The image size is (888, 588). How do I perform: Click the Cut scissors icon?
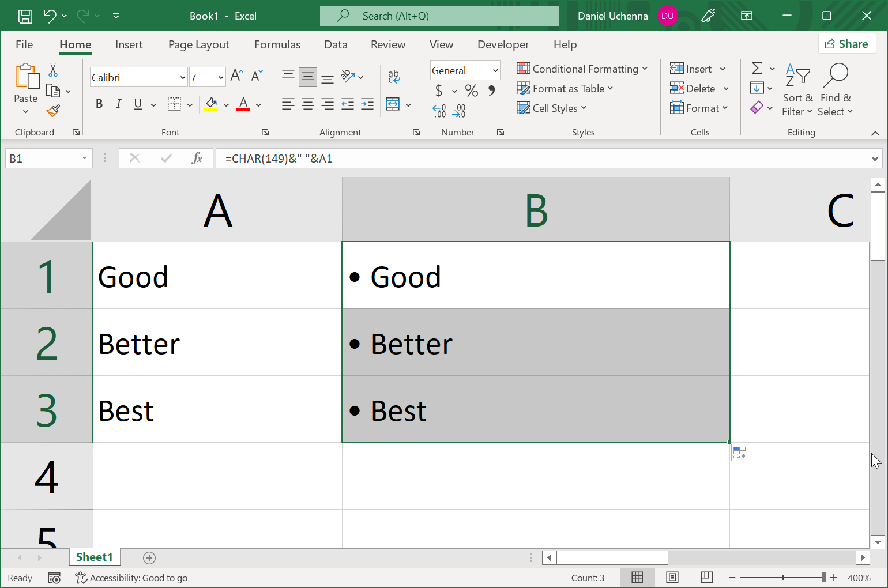point(53,70)
